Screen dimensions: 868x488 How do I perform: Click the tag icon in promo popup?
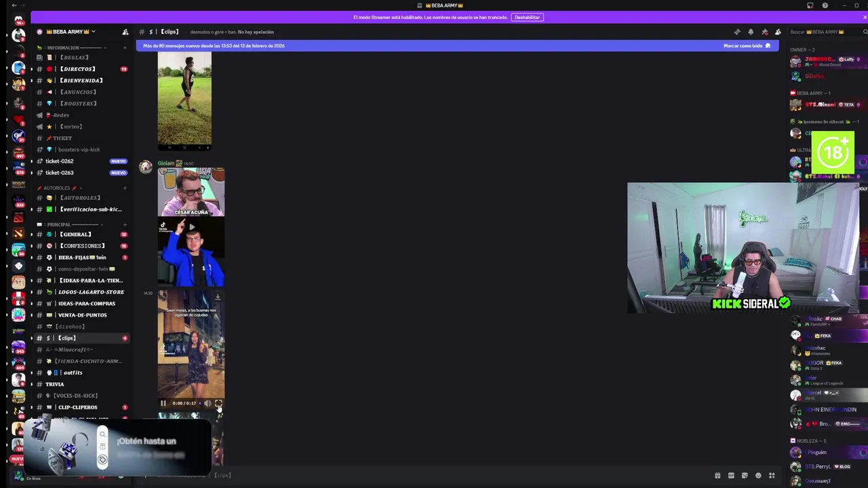pos(102,460)
